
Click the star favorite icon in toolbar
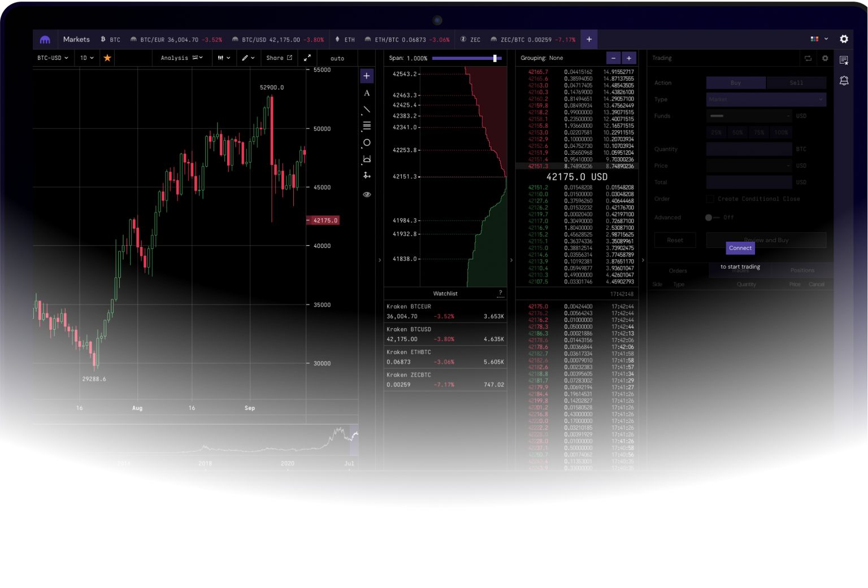pos(107,58)
